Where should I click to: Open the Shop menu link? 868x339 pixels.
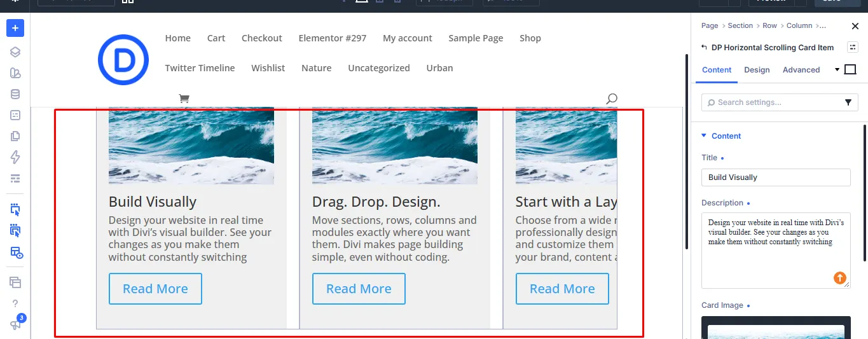point(530,38)
